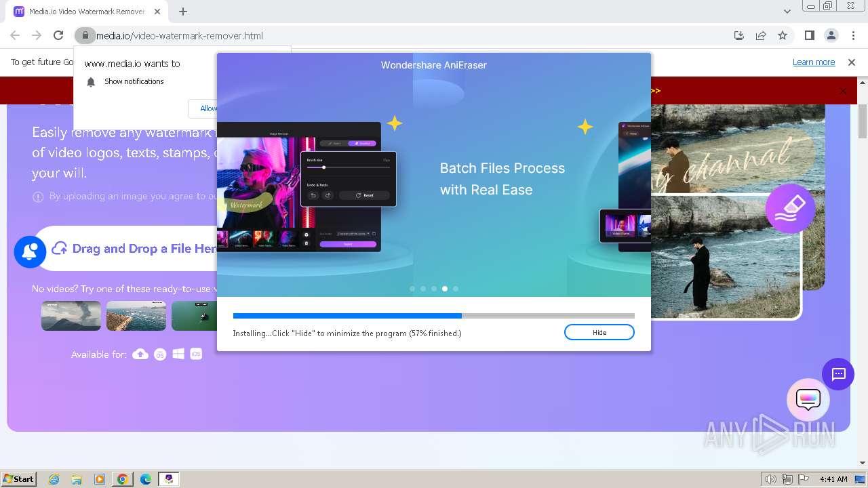Viewport: 868px width, 488px height.
Task: Click the Windows platform icon
Action: point(178,354)
